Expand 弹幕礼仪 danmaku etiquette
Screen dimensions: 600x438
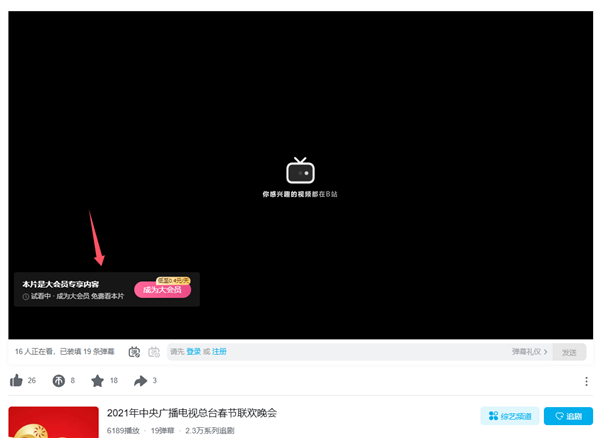(529, 352)
